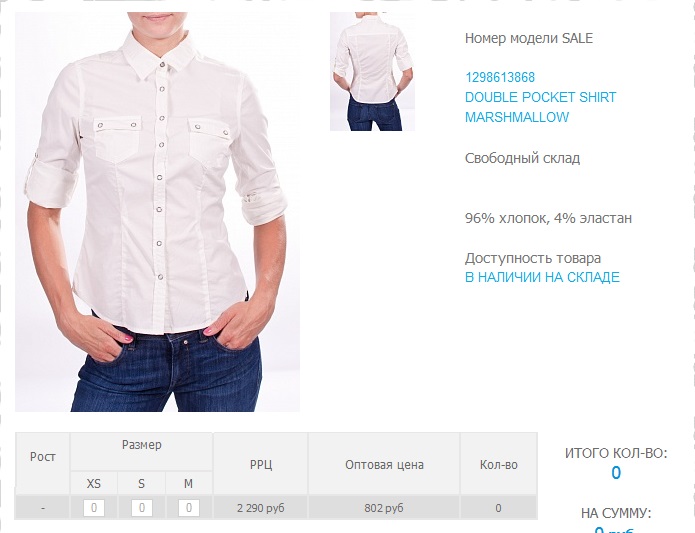Open DOUBLE POCKET SHIRT product link
Viewport: 695px width, 533px height.
540,97
